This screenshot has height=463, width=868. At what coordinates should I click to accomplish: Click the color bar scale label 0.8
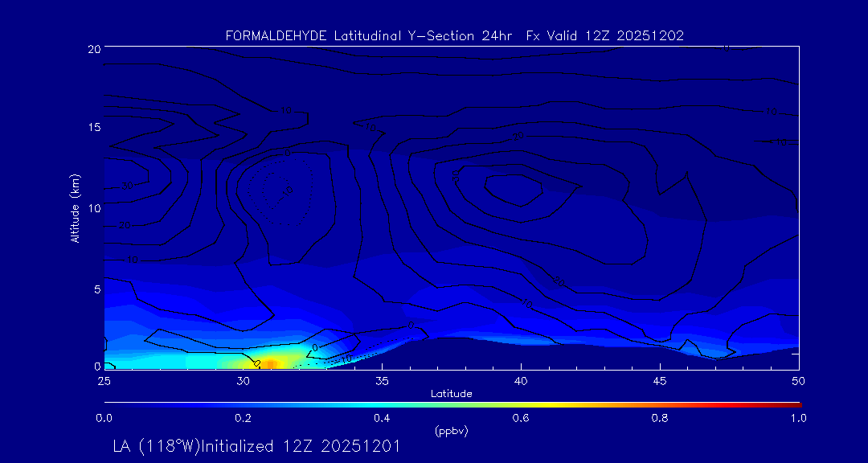pos(660,419)
